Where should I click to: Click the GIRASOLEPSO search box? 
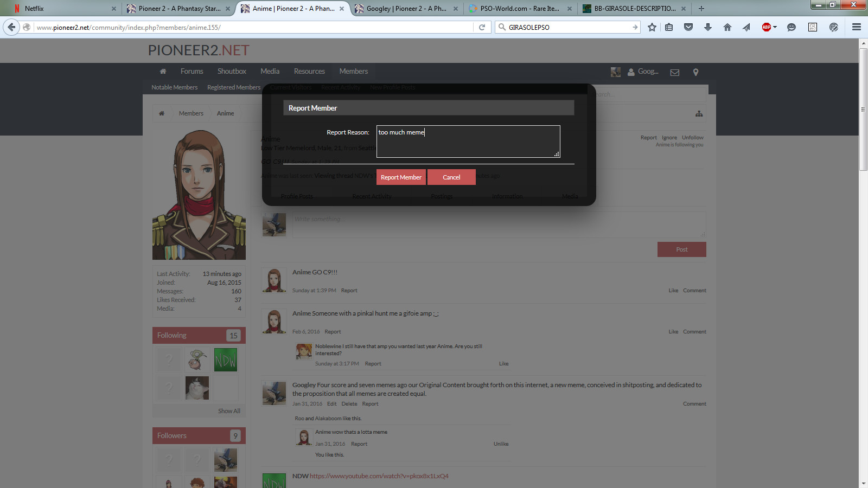click(x=569, y=27)
